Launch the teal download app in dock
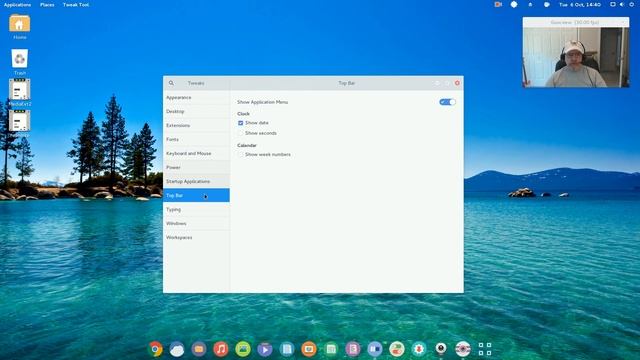This screenshot has width=640, height=360. (x=419, y=349)
